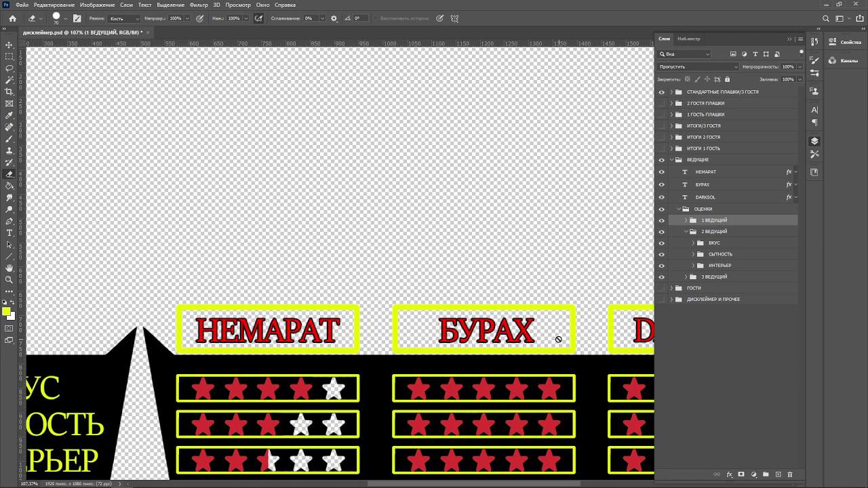
Task: Select the Paint Bucket tool
Action: click(x=9, y=186)
